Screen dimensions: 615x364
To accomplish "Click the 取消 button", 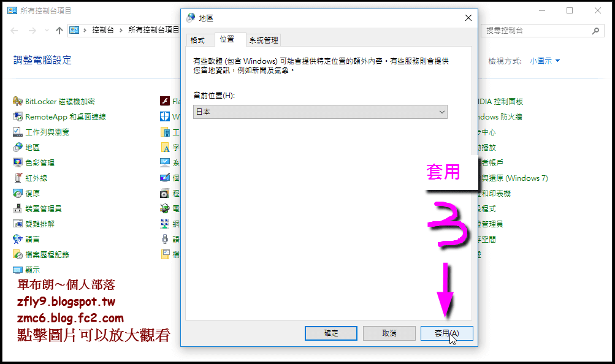I will pos(389,333).
